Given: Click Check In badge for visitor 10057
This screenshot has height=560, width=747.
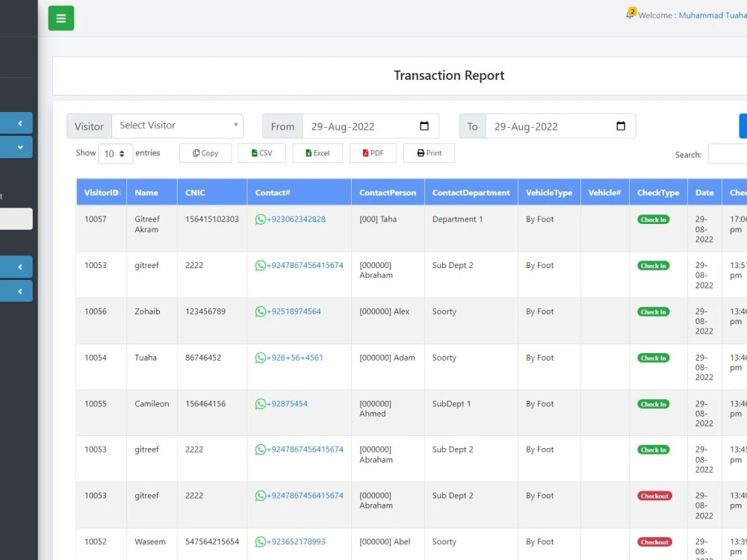Looking at the screenshot, I should pyautogui.click(x=653, y=219).
